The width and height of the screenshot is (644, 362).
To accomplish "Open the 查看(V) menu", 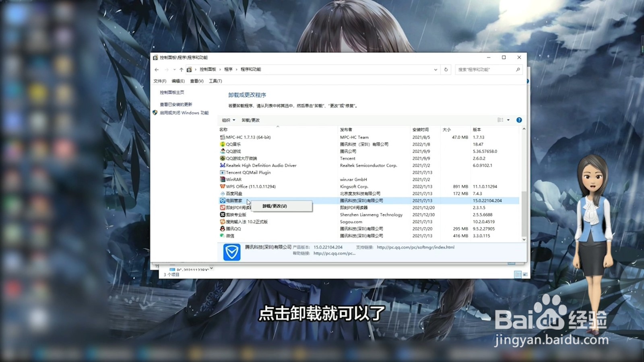I will pos(197,81).
